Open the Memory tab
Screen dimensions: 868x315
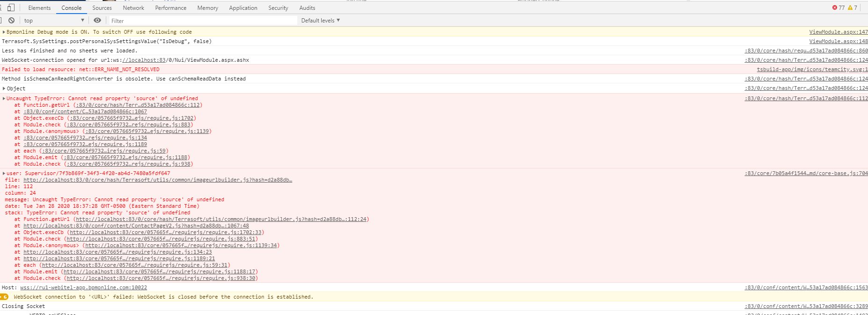[x=208, y=8]
